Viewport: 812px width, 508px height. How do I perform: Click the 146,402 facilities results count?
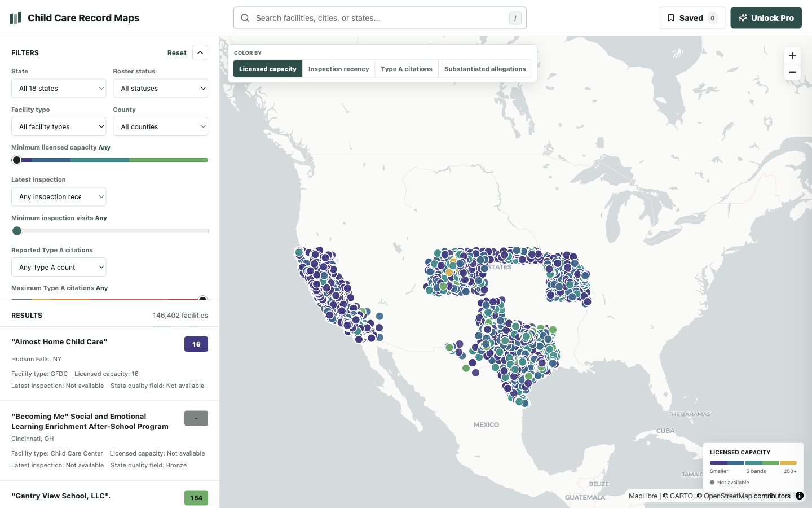point(180,316)
